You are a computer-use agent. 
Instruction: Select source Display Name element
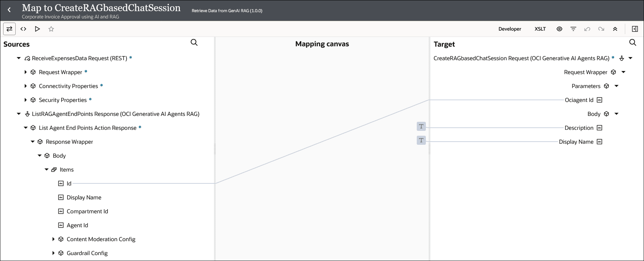(84, 197)
